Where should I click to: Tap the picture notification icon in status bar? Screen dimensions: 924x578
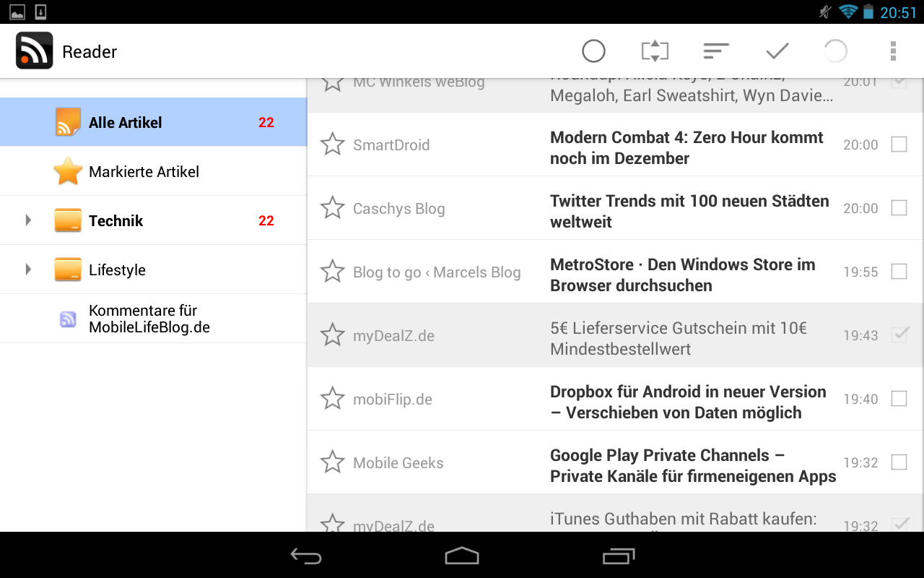pos(17,12)
